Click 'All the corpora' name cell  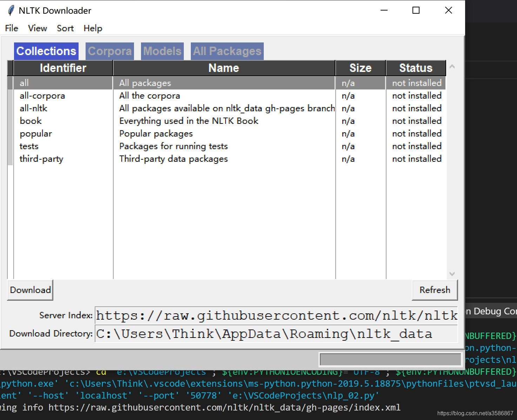150,96
